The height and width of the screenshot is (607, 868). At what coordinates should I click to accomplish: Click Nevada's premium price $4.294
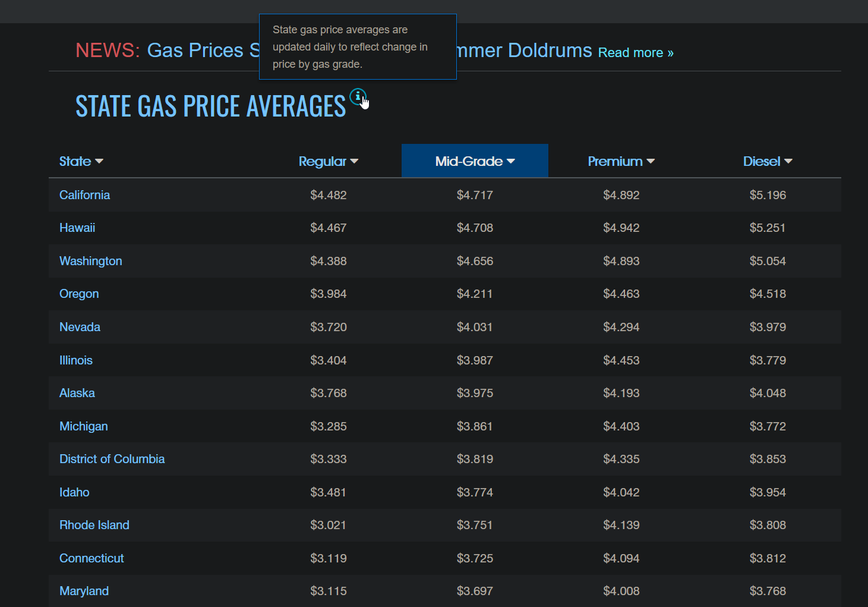click(x=621, y=327)
